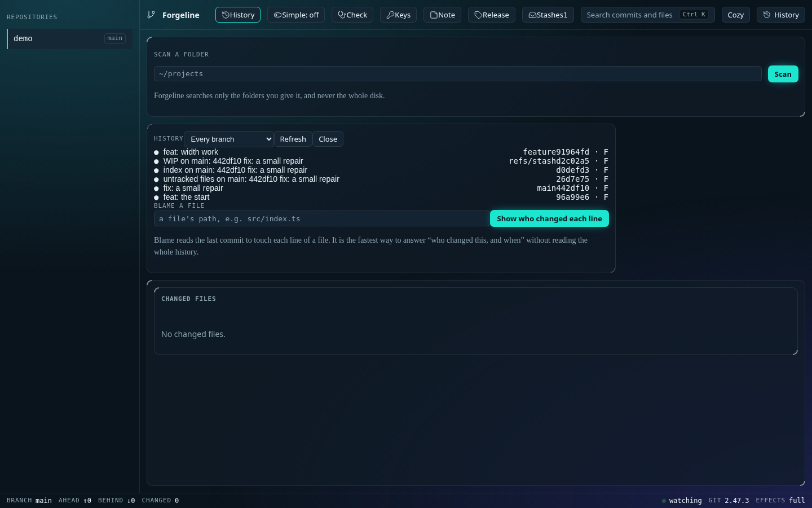Click the main branch badge on demo
Image resolution: width=812 pixels, height=508 pixels.
(x=115, y=38)
